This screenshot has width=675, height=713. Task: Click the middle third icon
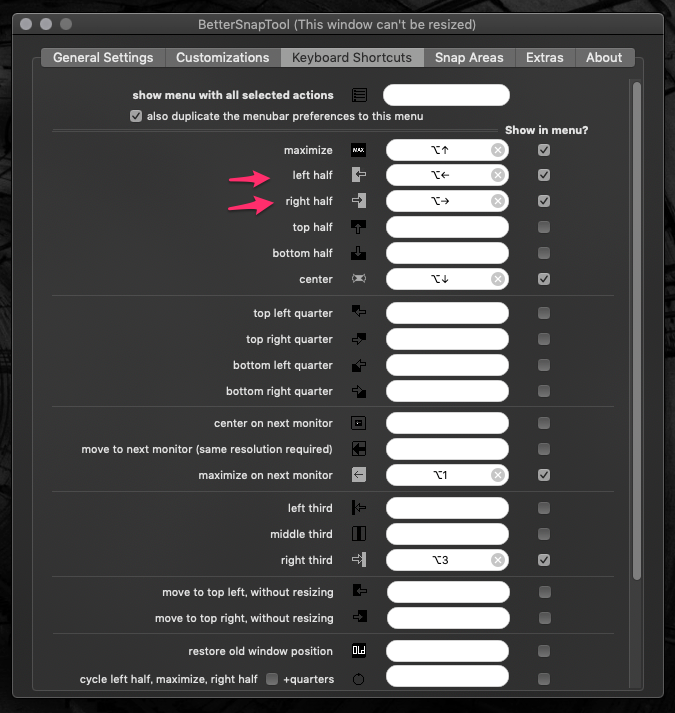click(358, 533)
